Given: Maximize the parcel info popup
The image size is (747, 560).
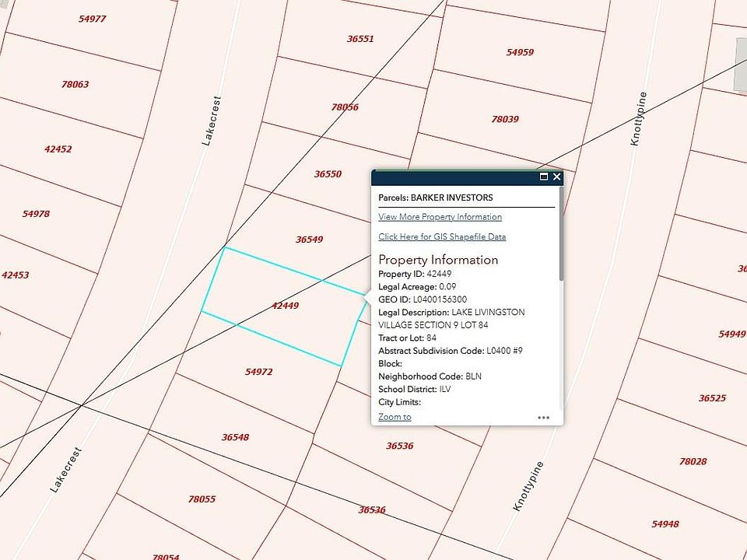Looking at the screenshot, I should coord(544,177).
